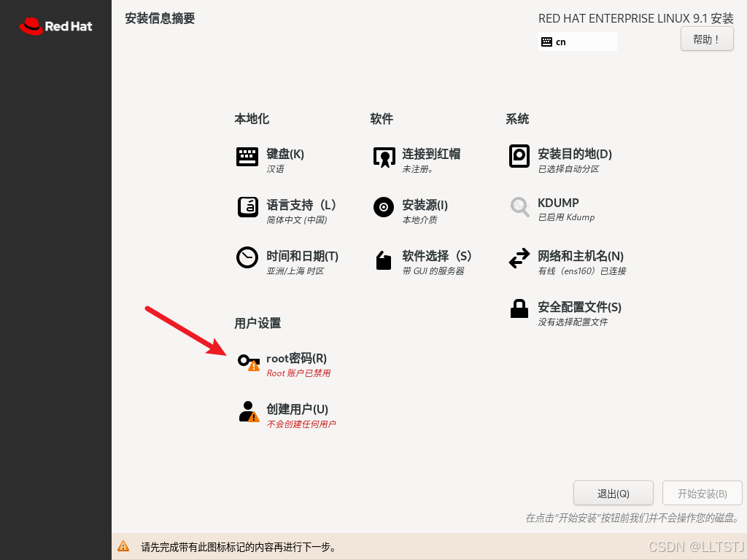
Task: Click the '不会创建任何用户' status text
Action: (x=301, y=424)
